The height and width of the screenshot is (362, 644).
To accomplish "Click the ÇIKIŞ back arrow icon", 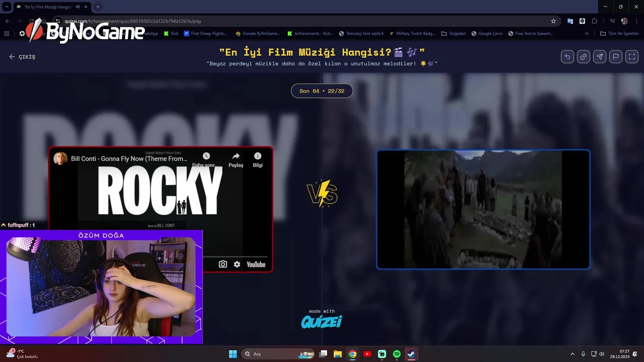I will [12, 57].
